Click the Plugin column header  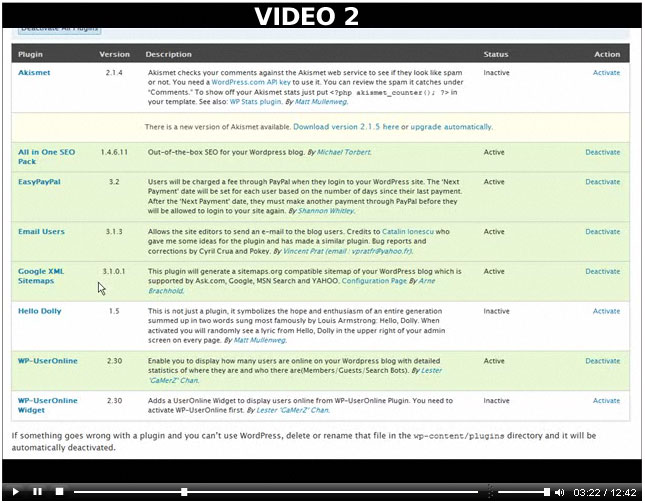30,54
